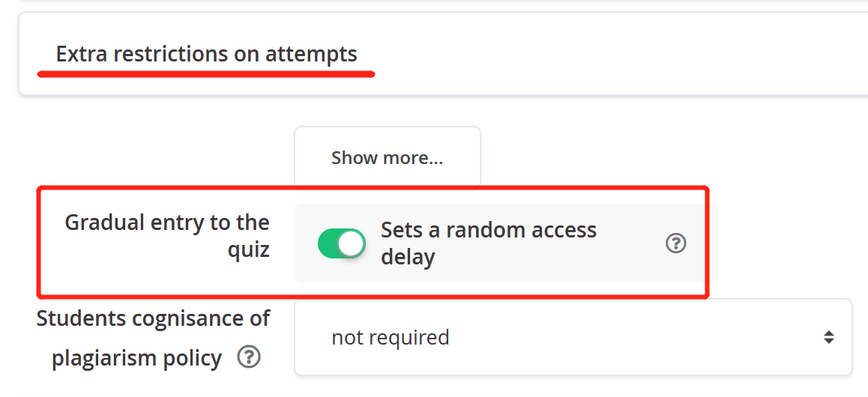The height and width of the screenshot is (397, 868).
Task: Click the plagiarism policy select arrows icon
Action: click(x=828, y=337)
